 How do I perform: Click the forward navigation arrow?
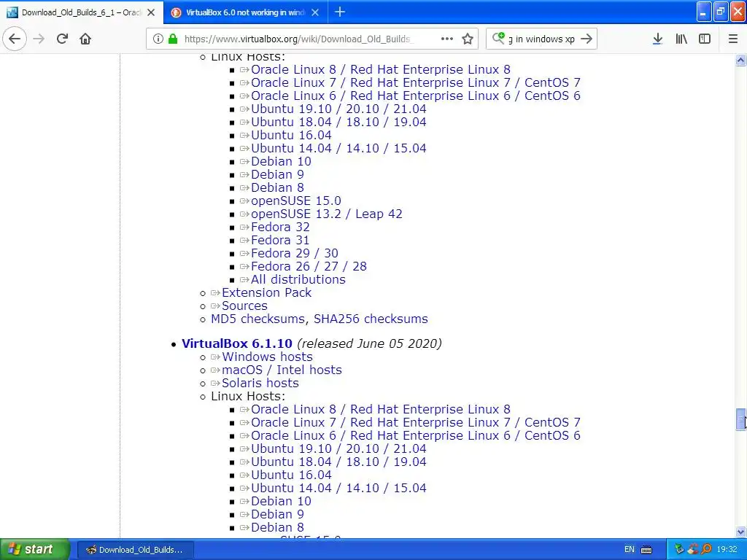[39, 39]
